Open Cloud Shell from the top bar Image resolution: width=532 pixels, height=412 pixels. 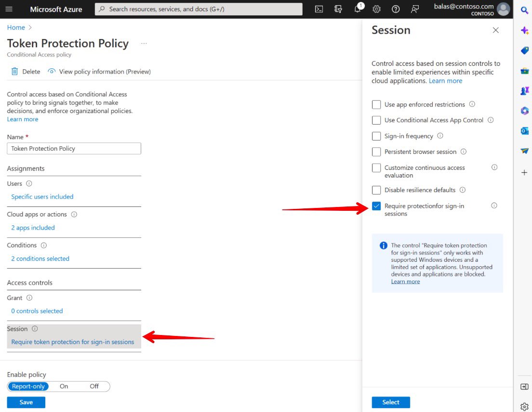319,9
